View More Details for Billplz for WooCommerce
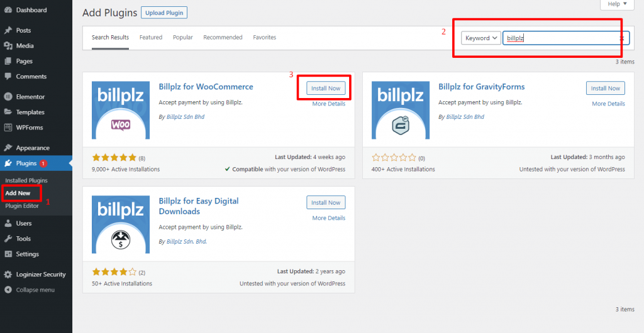This screenshot has height=333, width=644. (x=328, y=104)
